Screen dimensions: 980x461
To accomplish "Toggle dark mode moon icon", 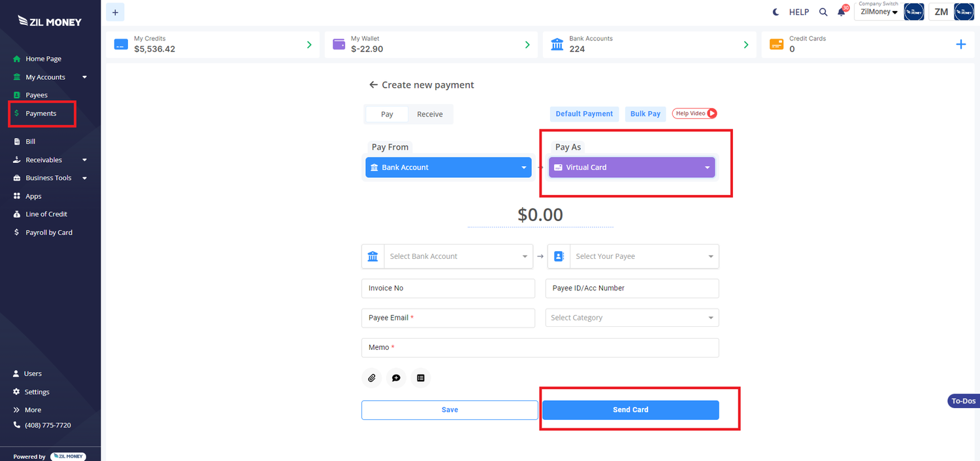I will (776, 12).
